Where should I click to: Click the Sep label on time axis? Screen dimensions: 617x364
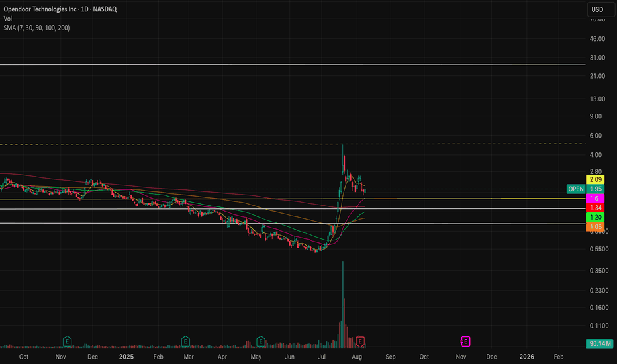click(391, 357)
